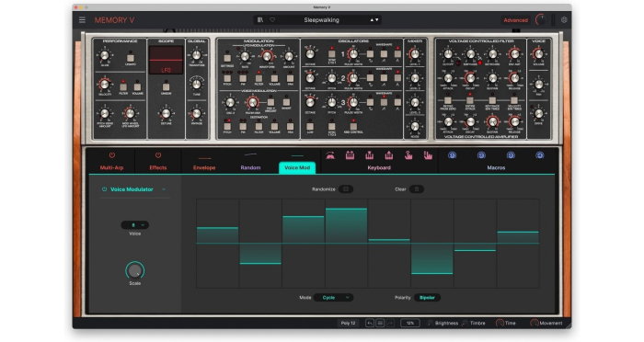
Task: Switch to the Random tab
Action: [x=250, y=167]
